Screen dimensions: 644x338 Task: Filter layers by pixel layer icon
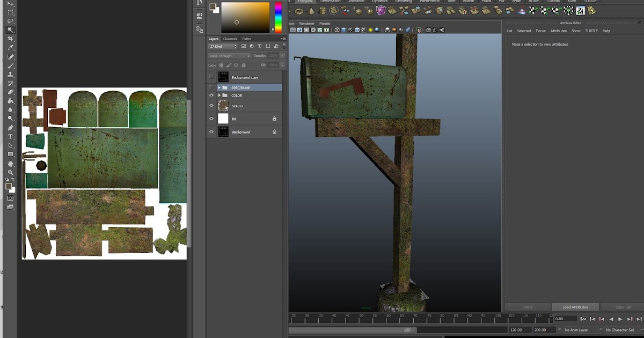click(x=244, y=47)
